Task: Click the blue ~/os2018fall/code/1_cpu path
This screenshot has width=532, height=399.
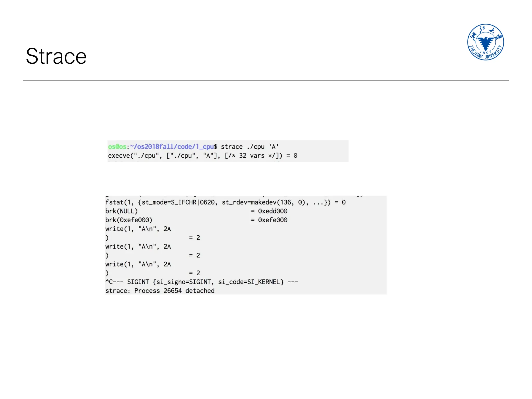Action: tap(172, 147)
